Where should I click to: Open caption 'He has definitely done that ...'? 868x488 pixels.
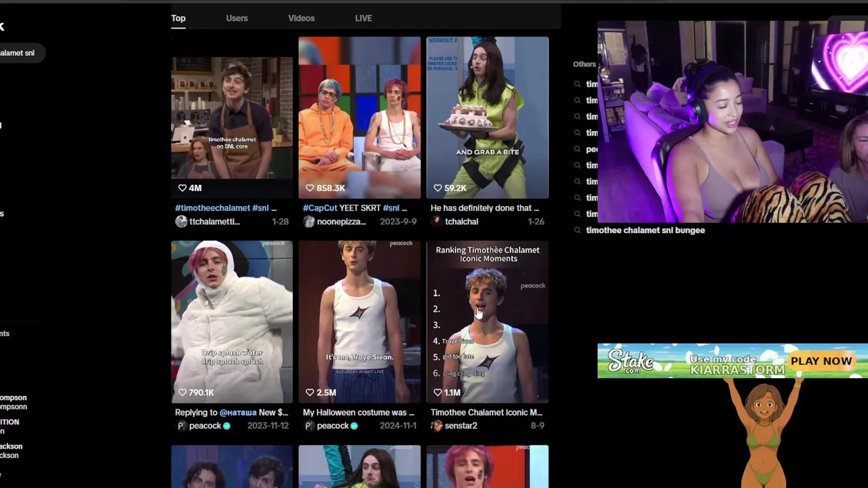[x=485, y=208]
